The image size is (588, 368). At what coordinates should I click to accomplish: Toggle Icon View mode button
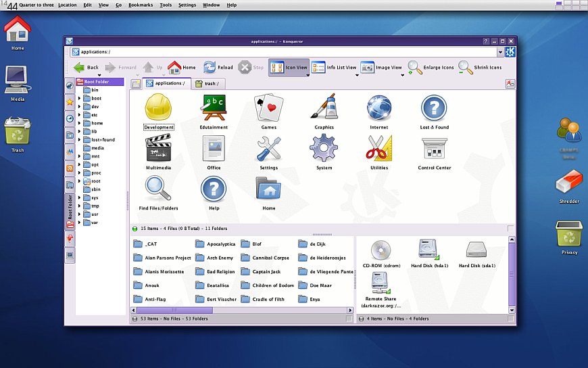pyautogui.click(x=289, y=68)
